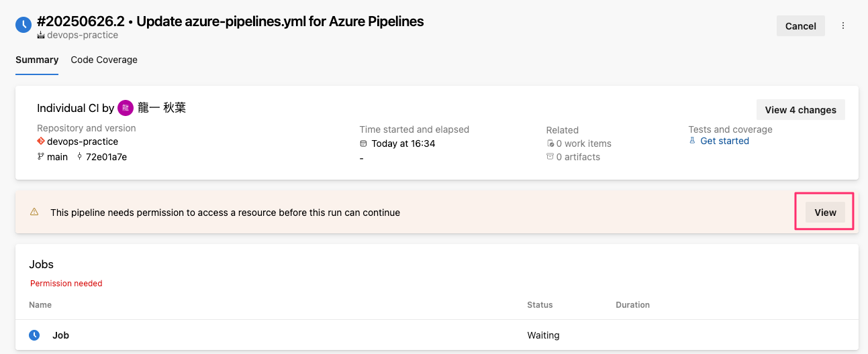View the pipeline permission request

(x=825, y=213)
